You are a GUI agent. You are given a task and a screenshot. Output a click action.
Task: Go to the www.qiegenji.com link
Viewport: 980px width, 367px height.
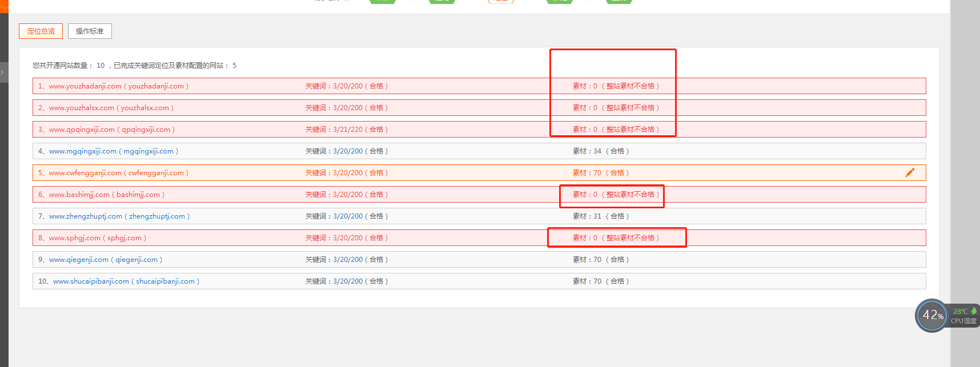(x=79, y=260)
